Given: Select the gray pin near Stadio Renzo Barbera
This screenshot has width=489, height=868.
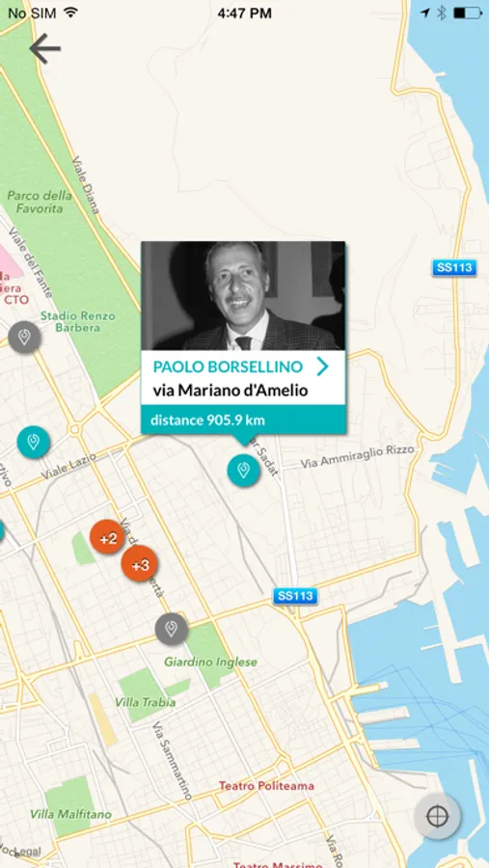Looking at the screenshot, I should pos(24,338).
